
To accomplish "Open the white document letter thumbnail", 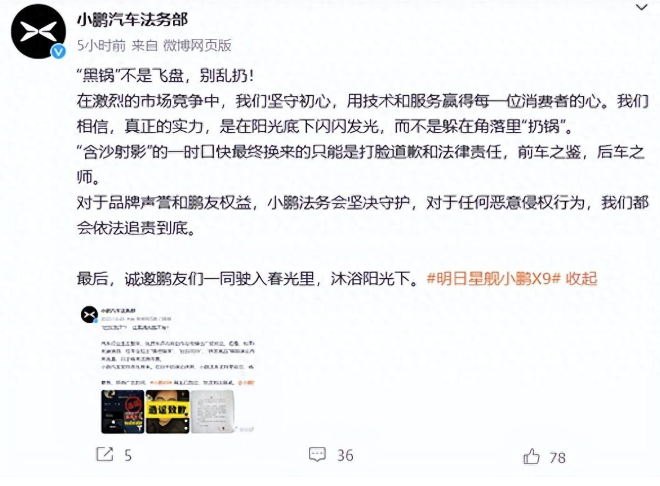I will [x=212, y=412].
